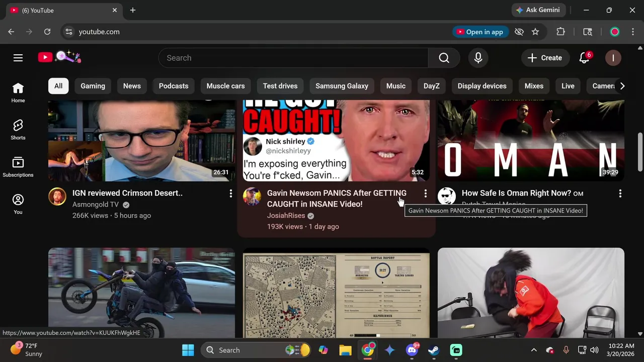Select the Music filter chip
Screen dimensions: 644x362
click(x=396, y=86)
